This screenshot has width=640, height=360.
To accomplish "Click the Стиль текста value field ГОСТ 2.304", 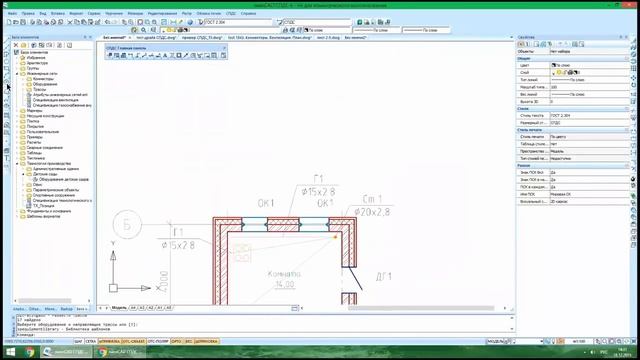I will (590, 116).
